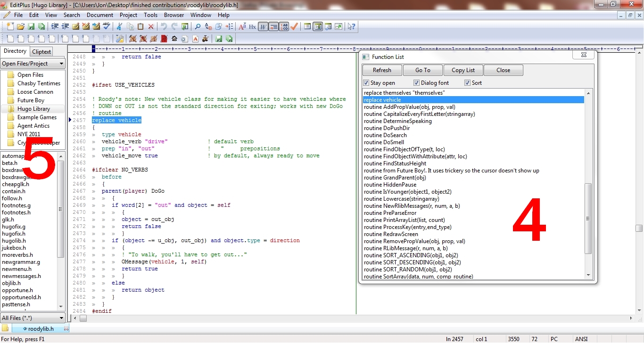The height and width of the screenshot is (343, 644).
Task: Toggle the Stay open checkbox
Action: click(x=366, y=83)
